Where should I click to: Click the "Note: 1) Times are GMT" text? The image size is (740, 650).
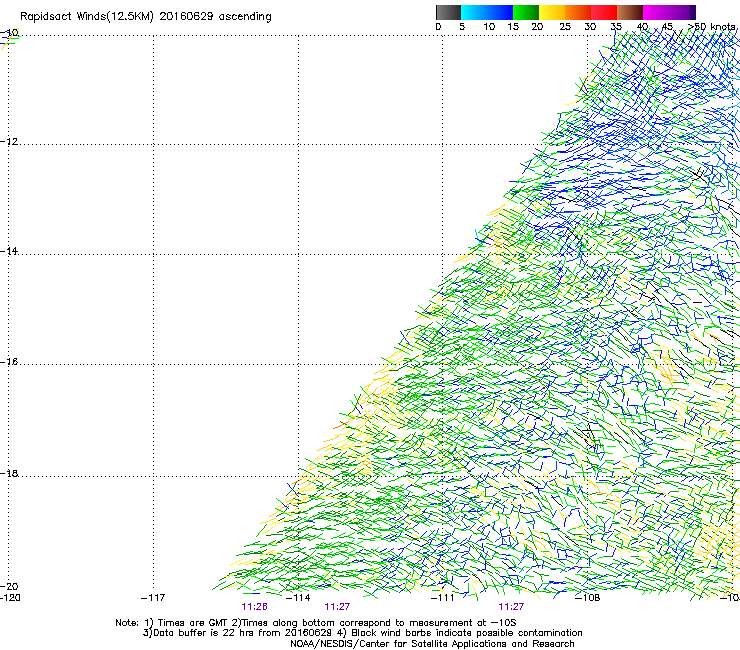(172, 623)
